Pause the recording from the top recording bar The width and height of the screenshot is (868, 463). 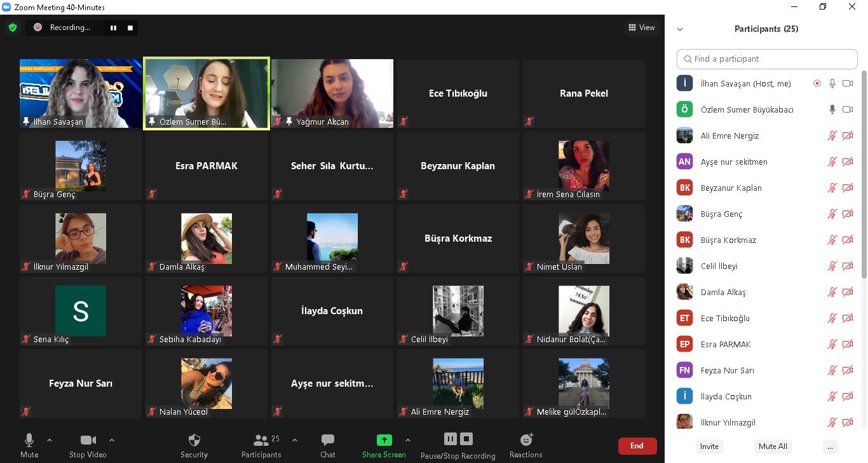tap(114, 27)
